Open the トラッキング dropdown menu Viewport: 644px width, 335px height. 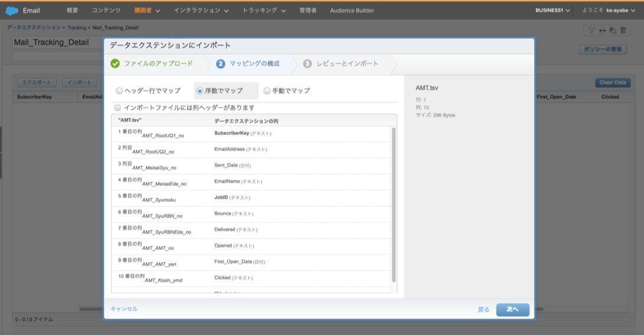(264, 10)
